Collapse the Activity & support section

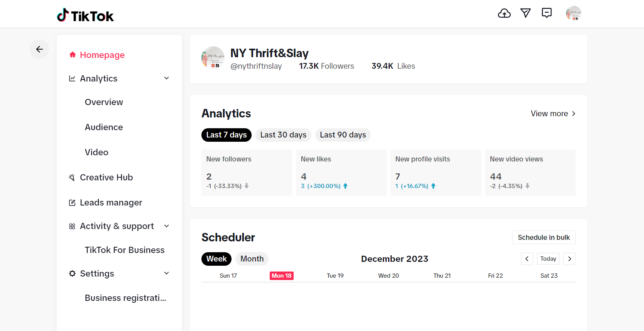(x=167, y=226)
